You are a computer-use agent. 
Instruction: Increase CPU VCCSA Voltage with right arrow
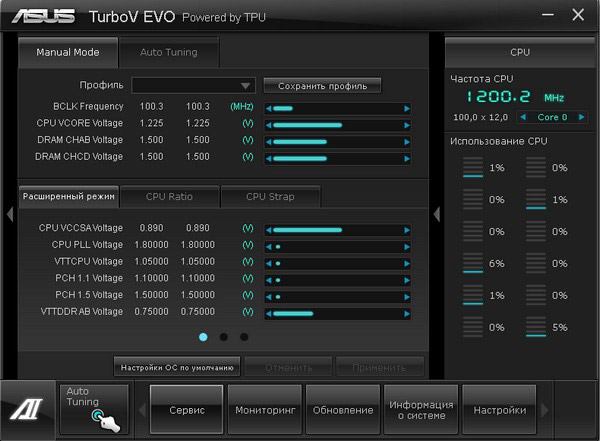(x=407, y=230)
